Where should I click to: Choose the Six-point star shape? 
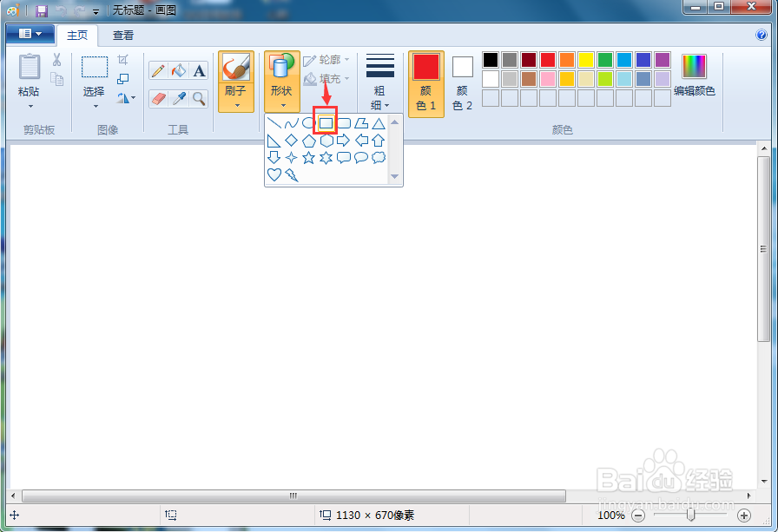(x=326, y=158)
